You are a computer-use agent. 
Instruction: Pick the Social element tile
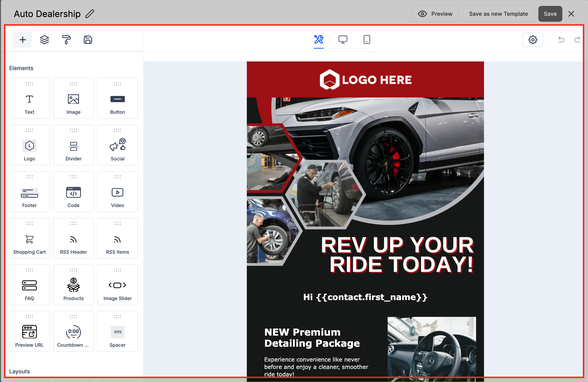tap(117, 145)
